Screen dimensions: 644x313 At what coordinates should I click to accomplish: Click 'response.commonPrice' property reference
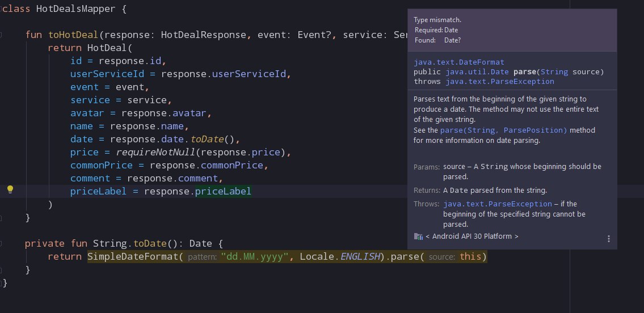pyautogui.click(x=206, y=166)
